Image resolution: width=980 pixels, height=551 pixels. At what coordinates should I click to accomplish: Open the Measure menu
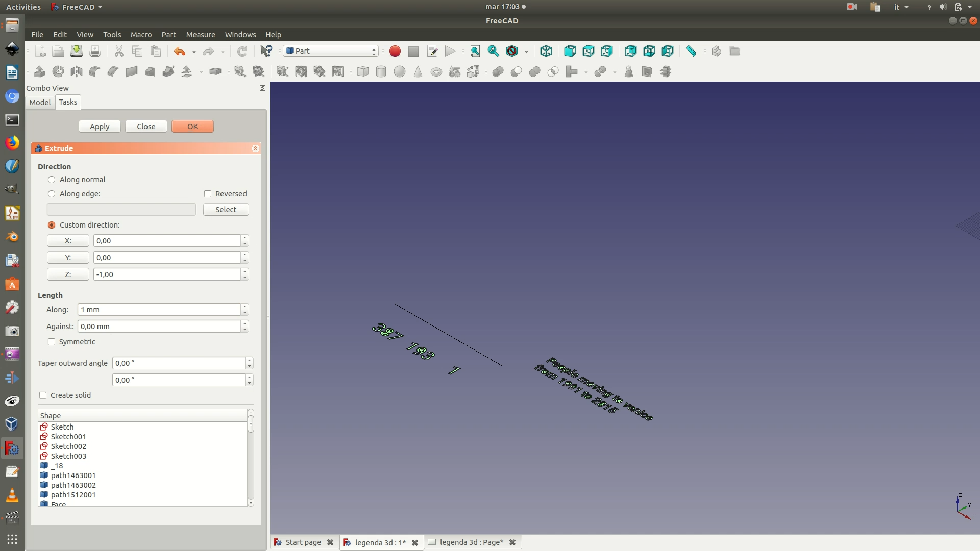[201, 35]
